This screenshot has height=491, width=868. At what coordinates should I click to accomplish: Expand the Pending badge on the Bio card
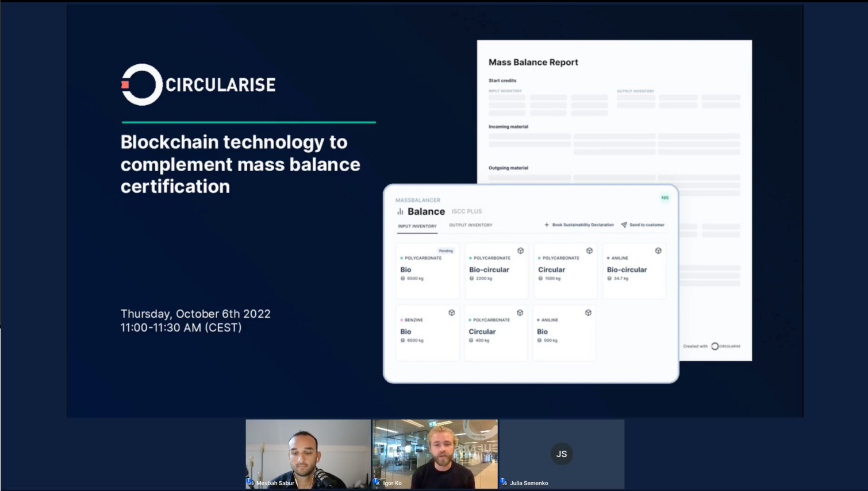445,251
